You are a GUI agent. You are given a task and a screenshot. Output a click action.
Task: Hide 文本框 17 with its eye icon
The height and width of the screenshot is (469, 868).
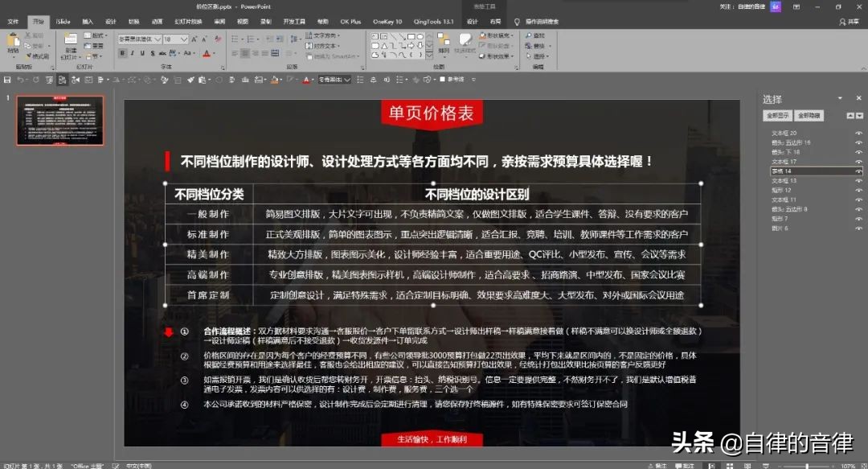pos(858,162)
